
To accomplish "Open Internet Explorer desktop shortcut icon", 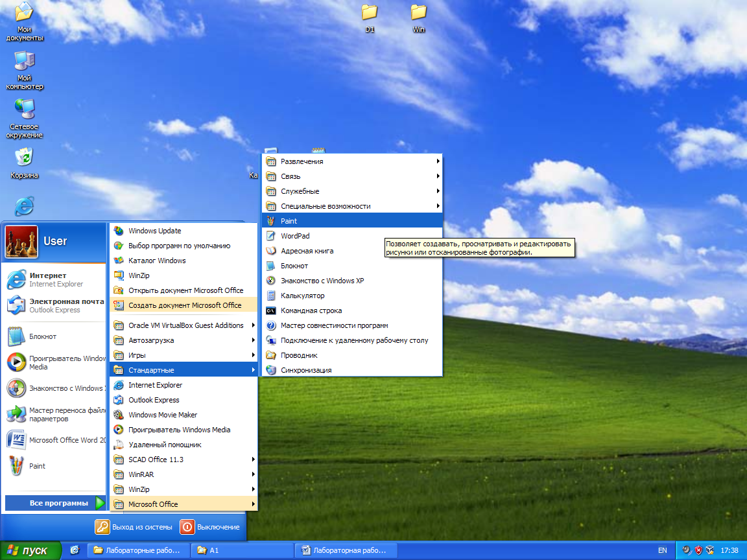I will [24, 206].
